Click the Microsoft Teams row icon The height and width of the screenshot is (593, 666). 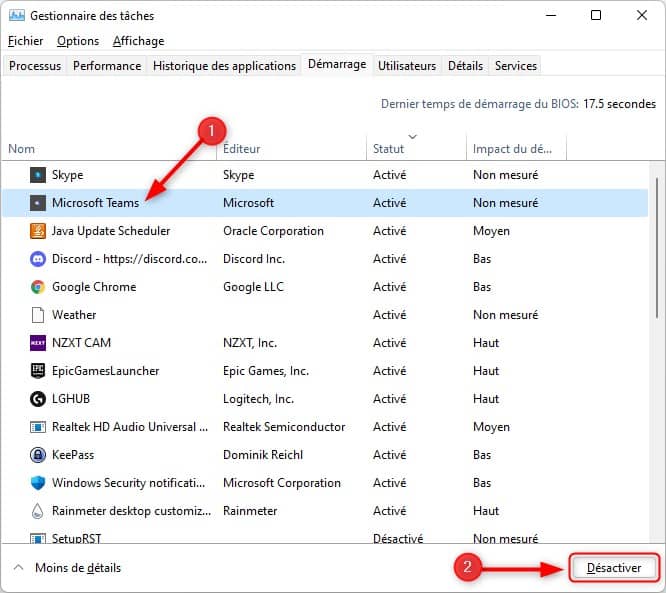[38, 203]
